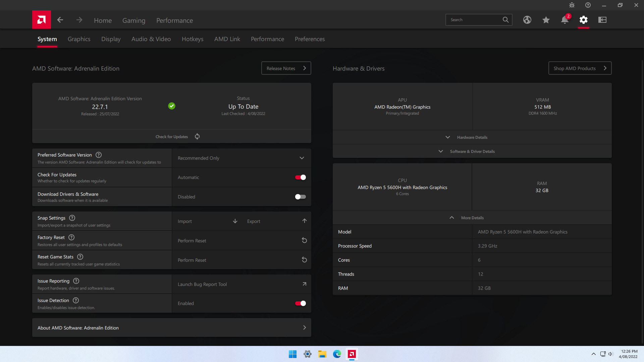Click Launch Bug Report Tool

tap(202, 284)
